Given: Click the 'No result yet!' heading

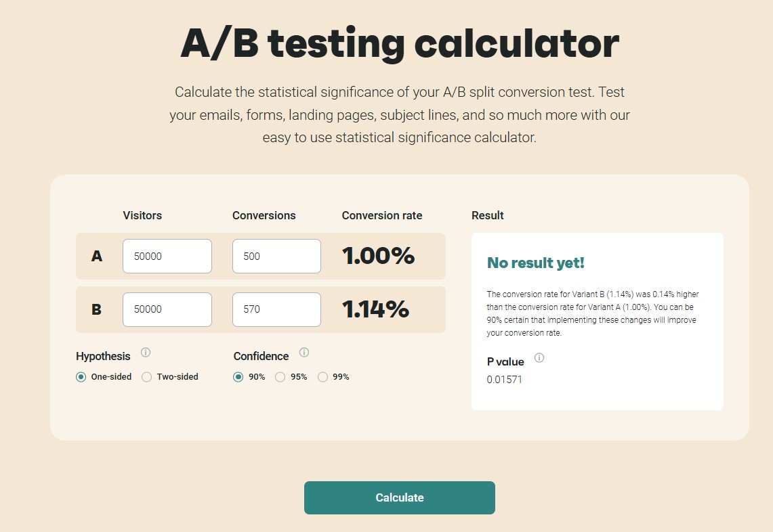Looking at the screenshot, I should tap(535, 263).
